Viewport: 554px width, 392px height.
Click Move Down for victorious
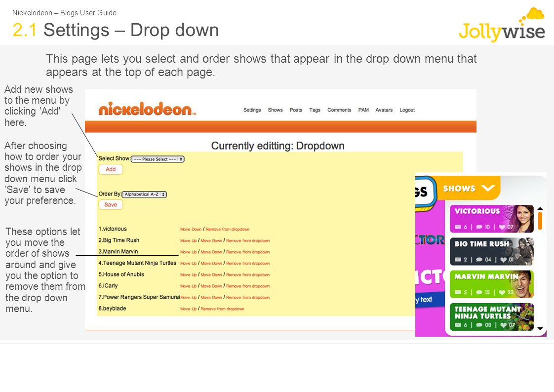coord(191,229)
